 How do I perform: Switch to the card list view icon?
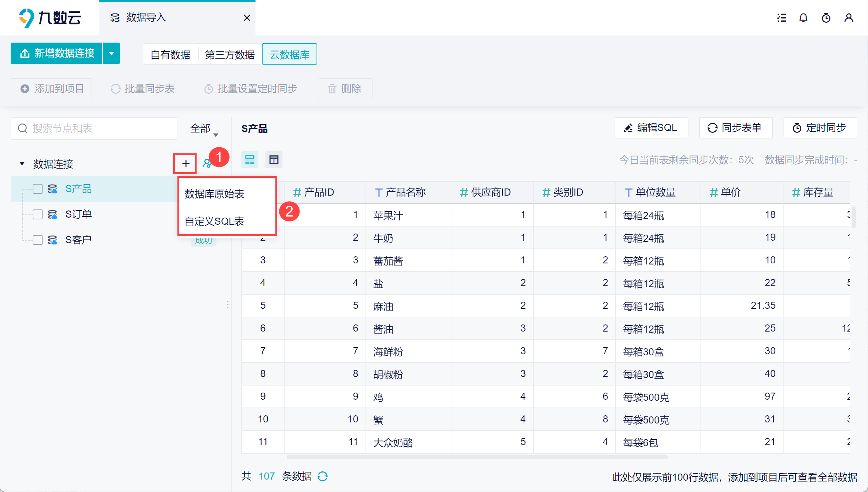click(x=250, y=160)
